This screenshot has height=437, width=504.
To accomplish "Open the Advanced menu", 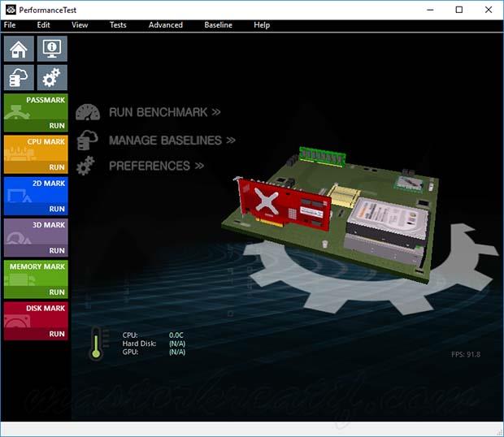I will 166,25.
